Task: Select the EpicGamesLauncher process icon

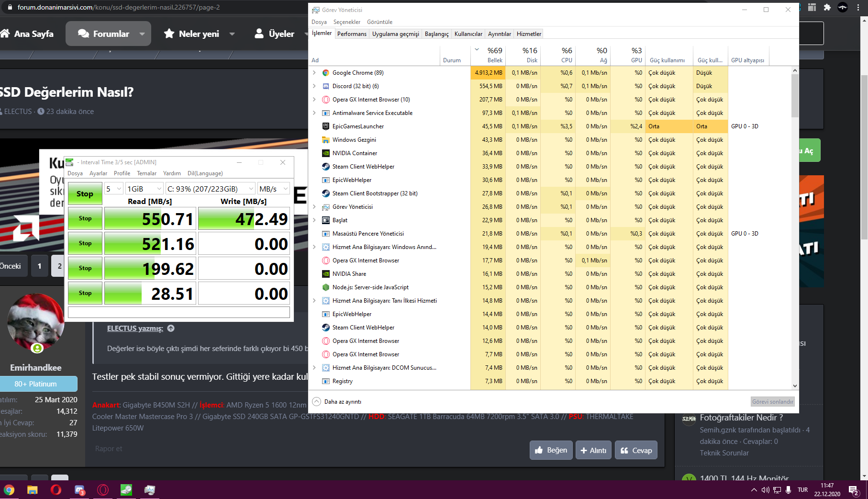Action: pyautogui.click(x=325, y=126)
